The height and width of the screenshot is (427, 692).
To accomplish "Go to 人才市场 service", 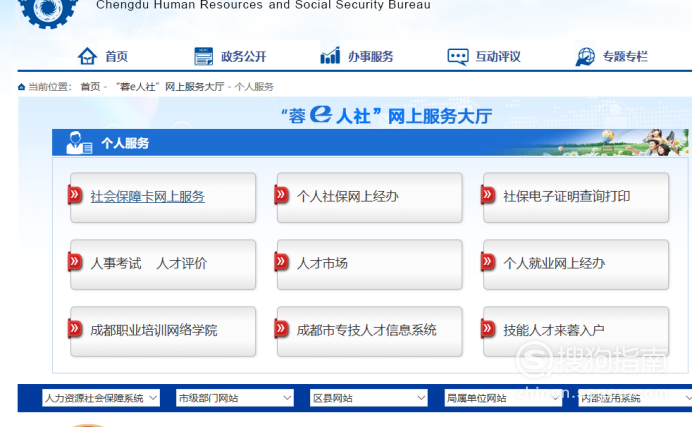I will point(369,265).
